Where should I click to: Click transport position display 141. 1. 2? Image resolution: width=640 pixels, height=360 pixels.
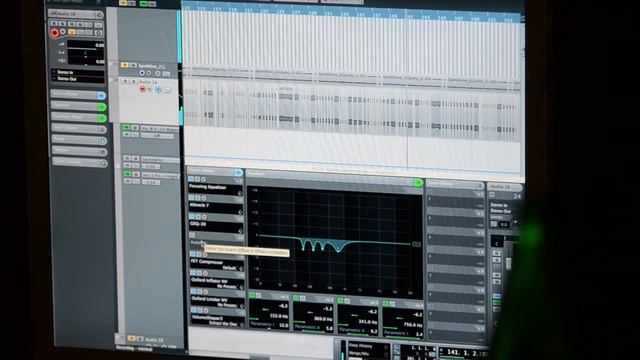(x=467, y=353)
